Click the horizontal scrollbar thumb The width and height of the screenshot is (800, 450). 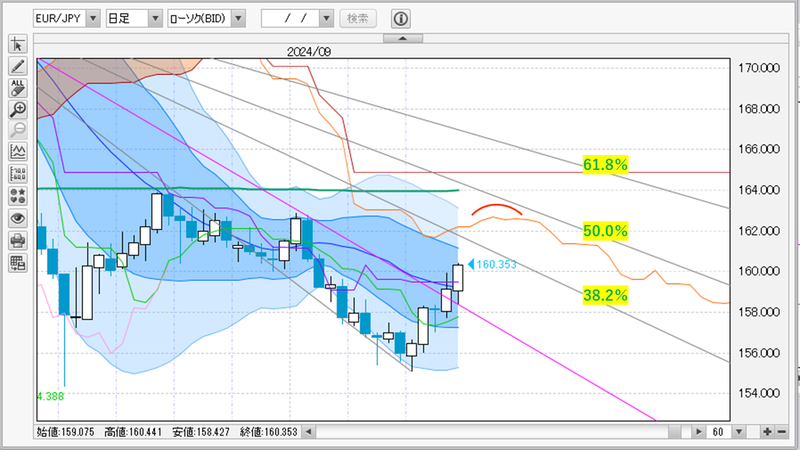[674, 432]
